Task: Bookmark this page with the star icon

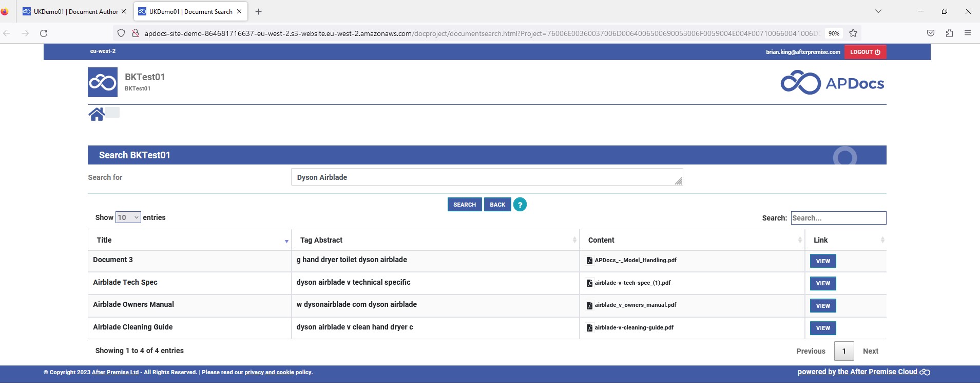Action: 853,33
